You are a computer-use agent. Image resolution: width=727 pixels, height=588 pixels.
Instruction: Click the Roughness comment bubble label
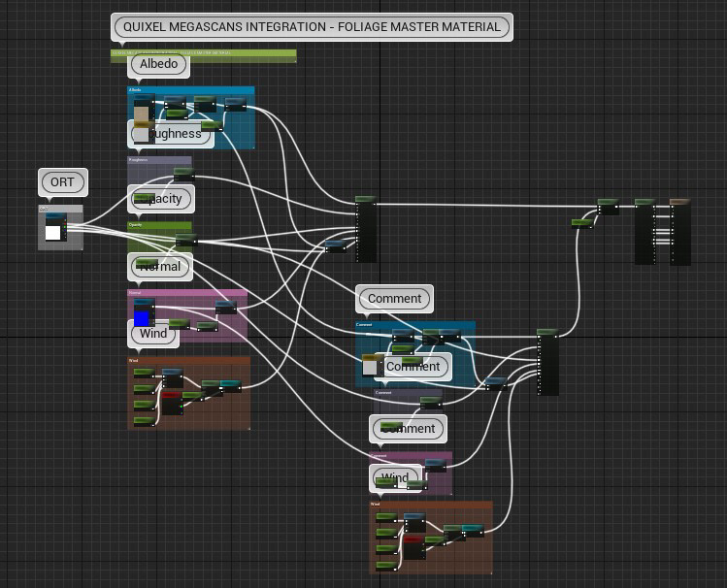click(x=171, y=134)
